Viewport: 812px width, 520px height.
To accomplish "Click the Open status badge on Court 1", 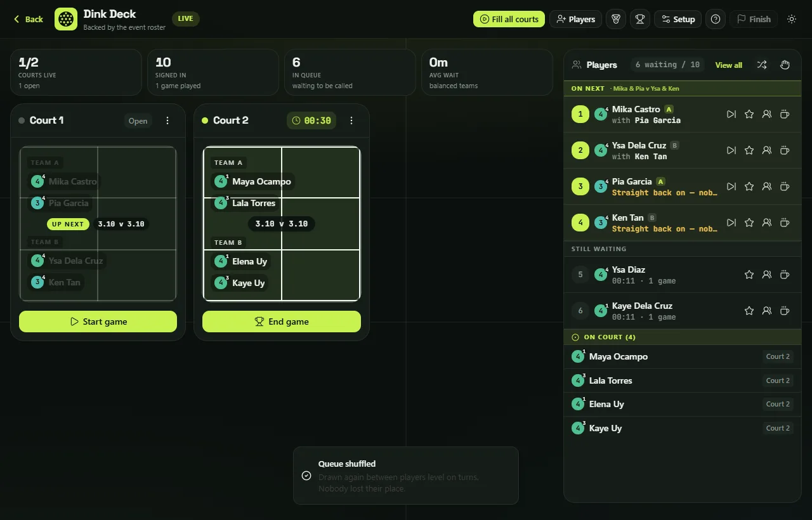I will [138, 120].
